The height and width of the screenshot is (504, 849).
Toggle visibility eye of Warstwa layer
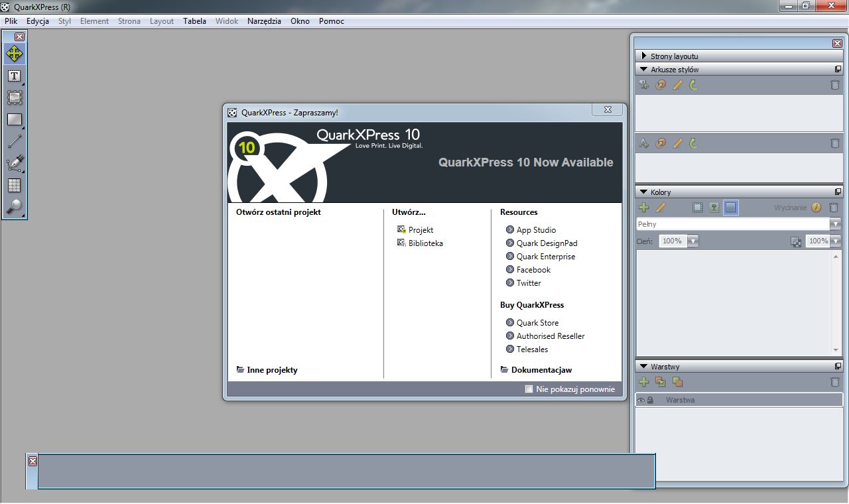coord(641,400)
